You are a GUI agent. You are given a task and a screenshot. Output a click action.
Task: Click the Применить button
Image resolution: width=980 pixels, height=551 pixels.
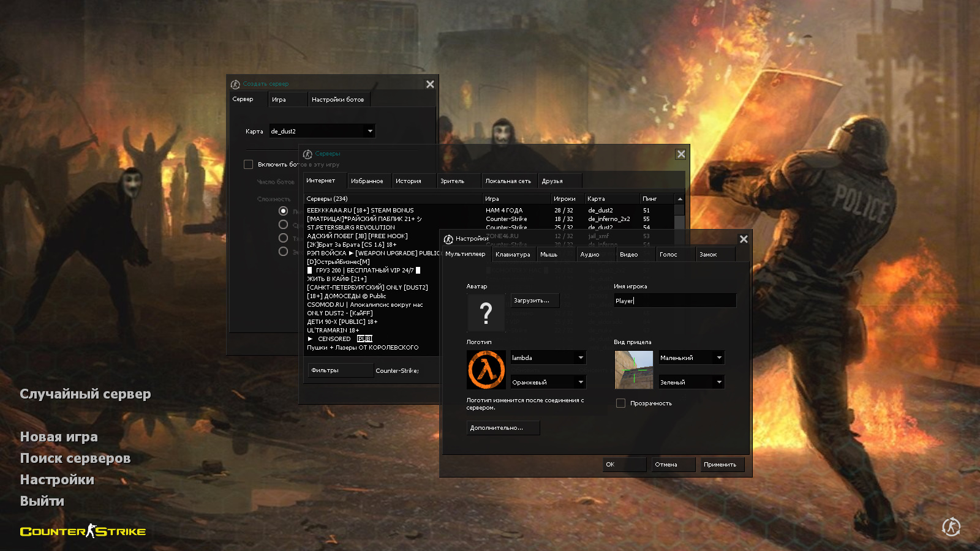720,465
